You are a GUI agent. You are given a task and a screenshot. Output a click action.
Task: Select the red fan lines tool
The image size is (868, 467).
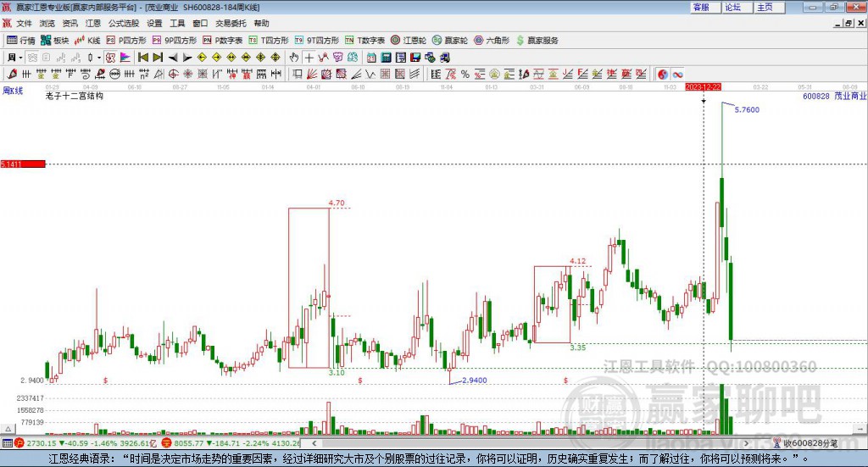[312, 74]
